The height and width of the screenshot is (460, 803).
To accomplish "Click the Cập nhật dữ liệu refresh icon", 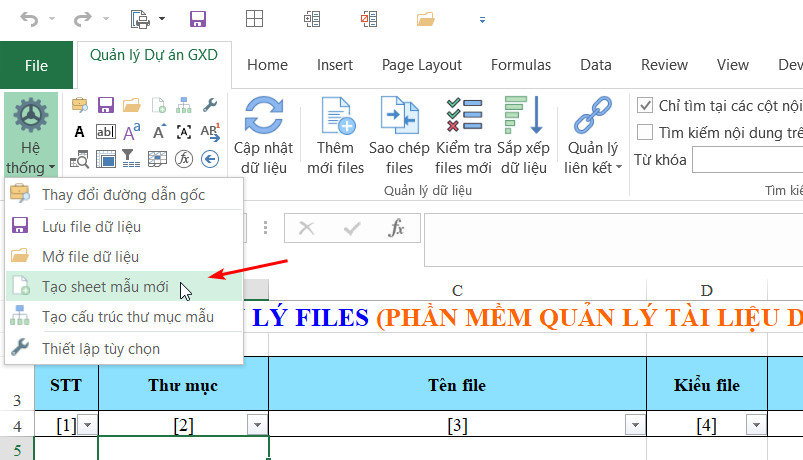I will click(x=266, y=116).
